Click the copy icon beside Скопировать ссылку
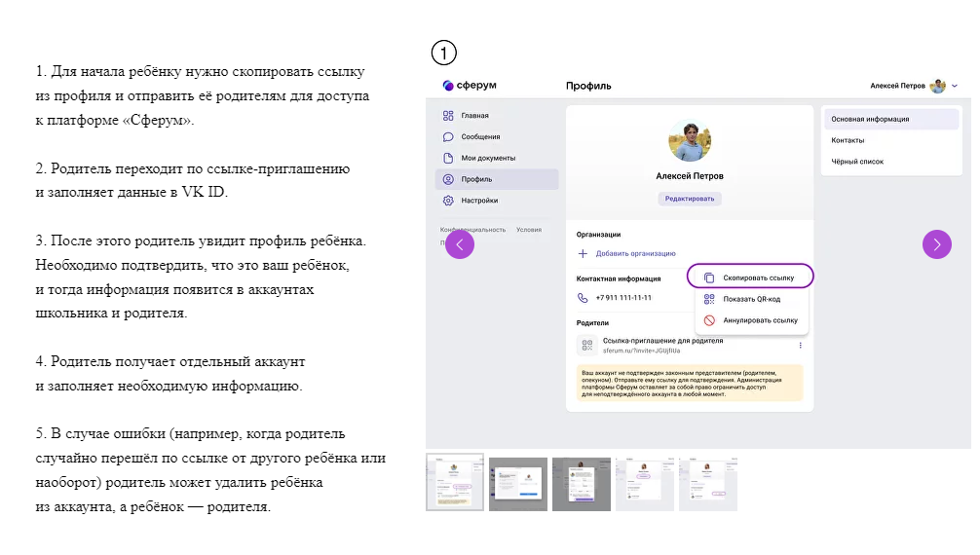 709,278
